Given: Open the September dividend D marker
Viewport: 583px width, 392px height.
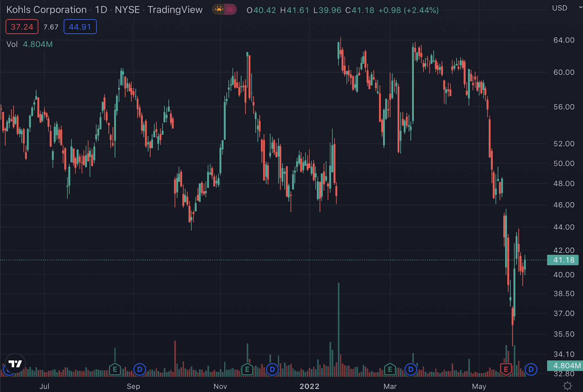Looking at the screenshot, I should tap(140, 369).
